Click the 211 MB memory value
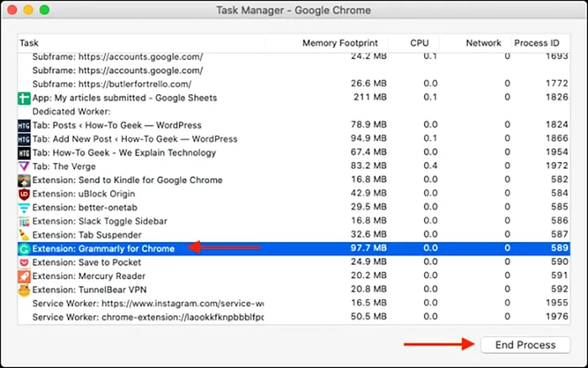 click(370, 97)
